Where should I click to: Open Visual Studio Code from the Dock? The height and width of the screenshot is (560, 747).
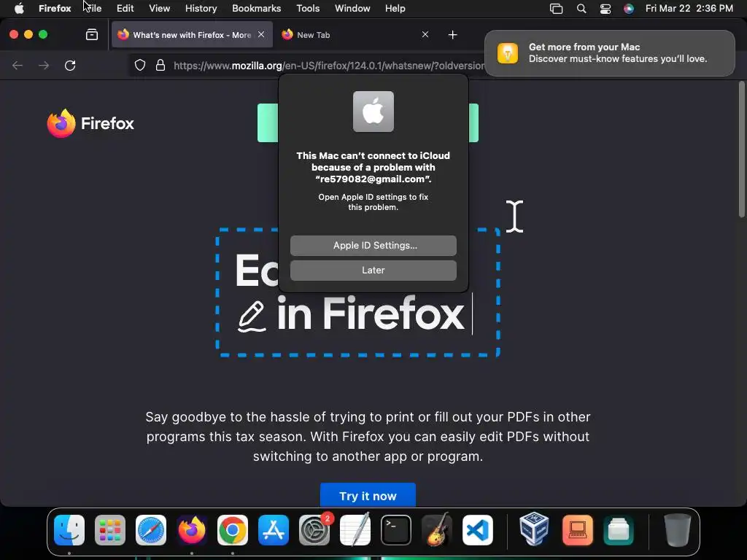point(478,530)
